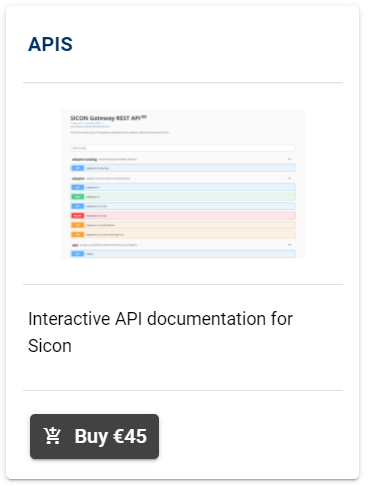The height and width of the screenshot is (486, 371).
Task: Click the Interactive API documentation description text
Action: 160,332
